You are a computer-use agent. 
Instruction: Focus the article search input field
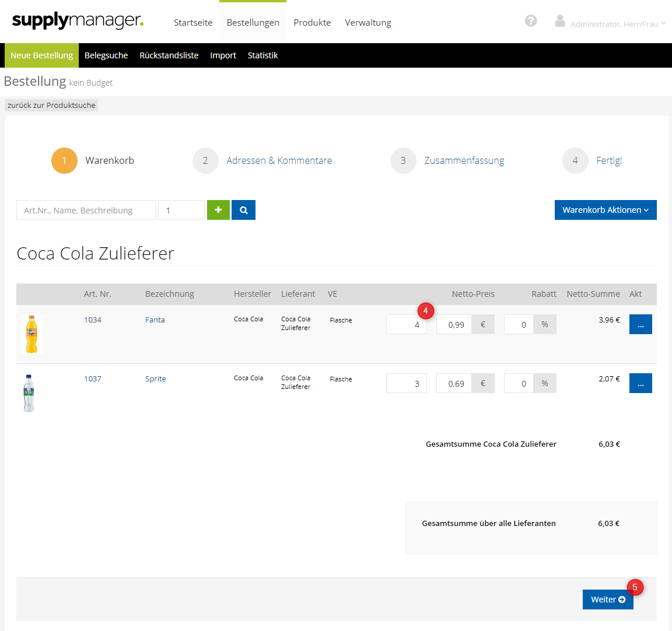(x=86, y=210)
